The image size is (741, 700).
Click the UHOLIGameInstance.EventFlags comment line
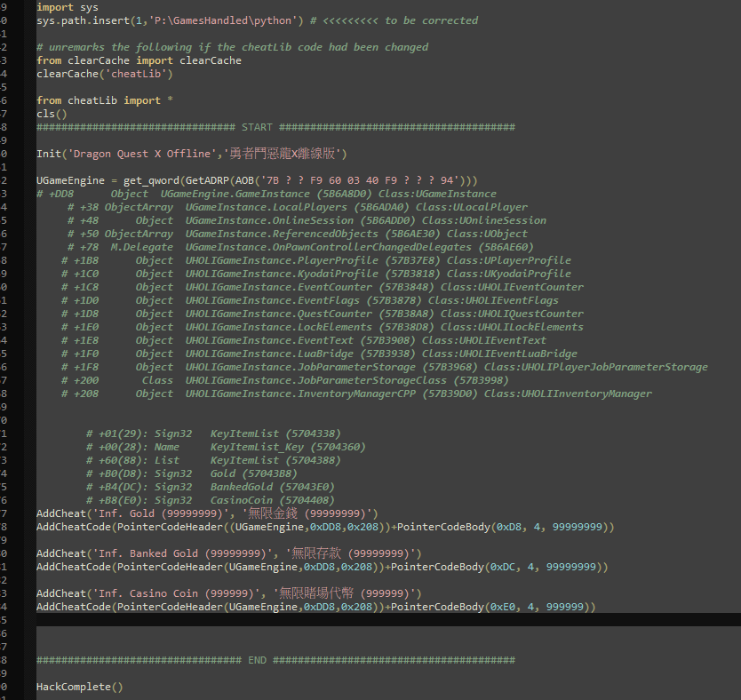coord(310,300)
